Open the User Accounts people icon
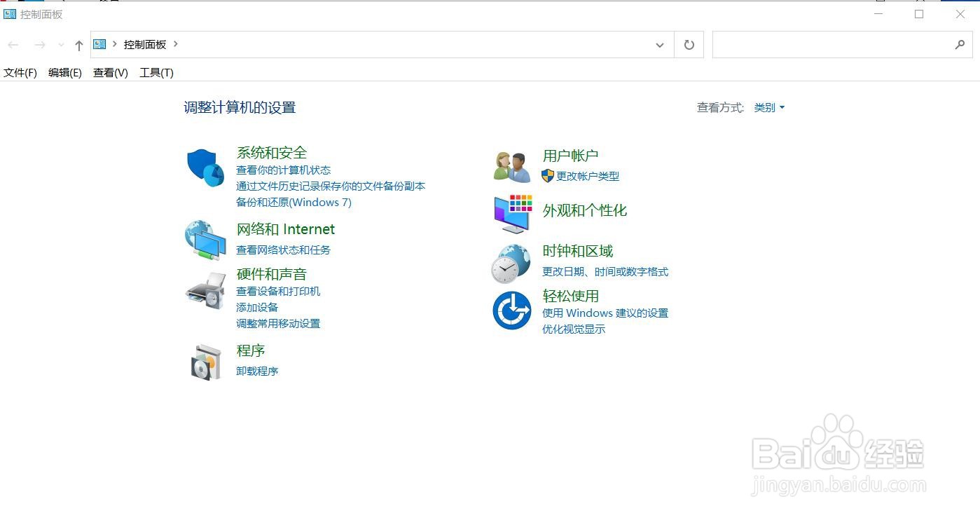980x518 pixels. [512, 168]
